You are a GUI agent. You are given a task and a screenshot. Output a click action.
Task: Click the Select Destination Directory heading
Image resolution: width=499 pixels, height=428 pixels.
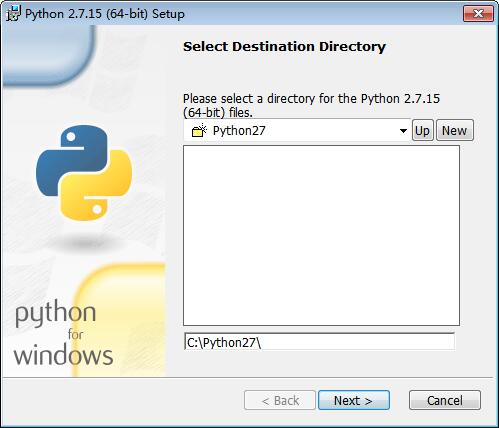(x=284, y=46)
